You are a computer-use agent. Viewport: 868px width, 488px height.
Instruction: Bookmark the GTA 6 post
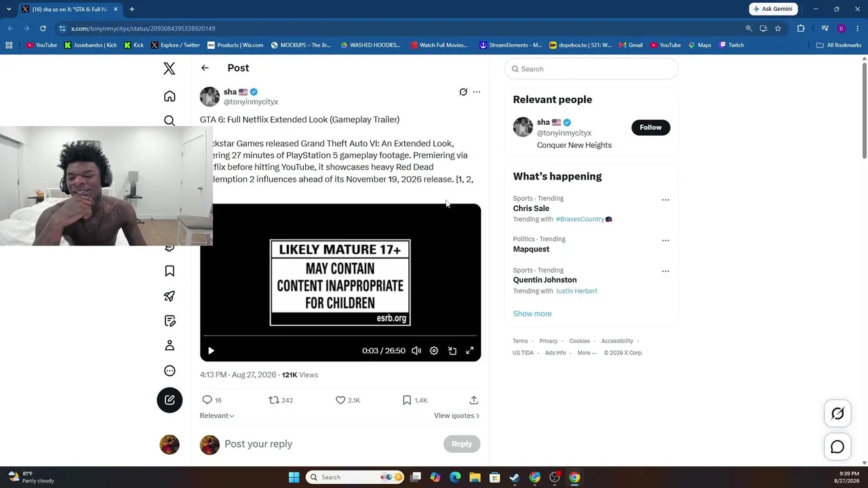pos(407,400)
